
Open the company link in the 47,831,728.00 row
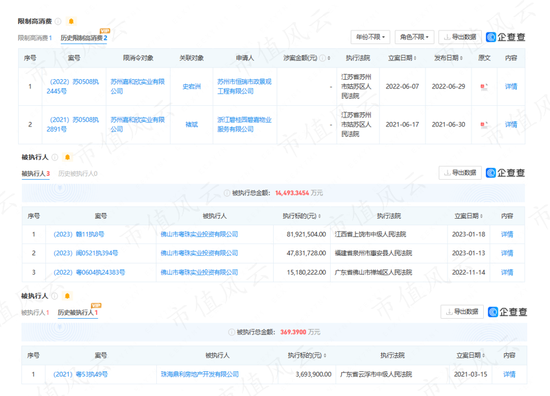(x=199, y=253)
